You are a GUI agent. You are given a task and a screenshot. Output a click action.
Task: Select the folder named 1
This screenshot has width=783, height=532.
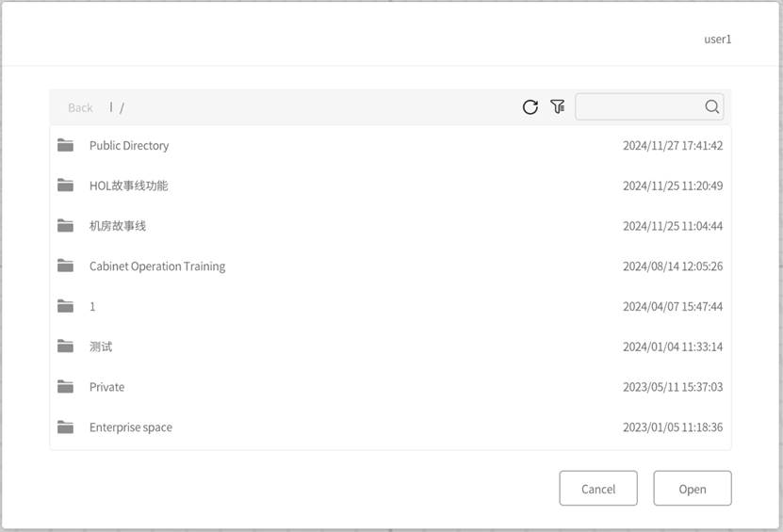[x=92, y=307]
